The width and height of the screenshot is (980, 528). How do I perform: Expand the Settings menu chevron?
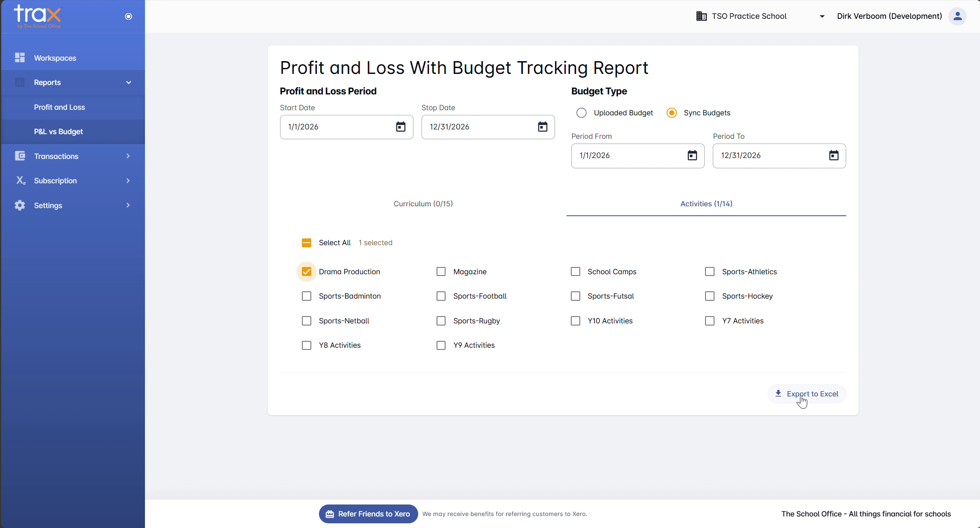(x=128, y=205)
